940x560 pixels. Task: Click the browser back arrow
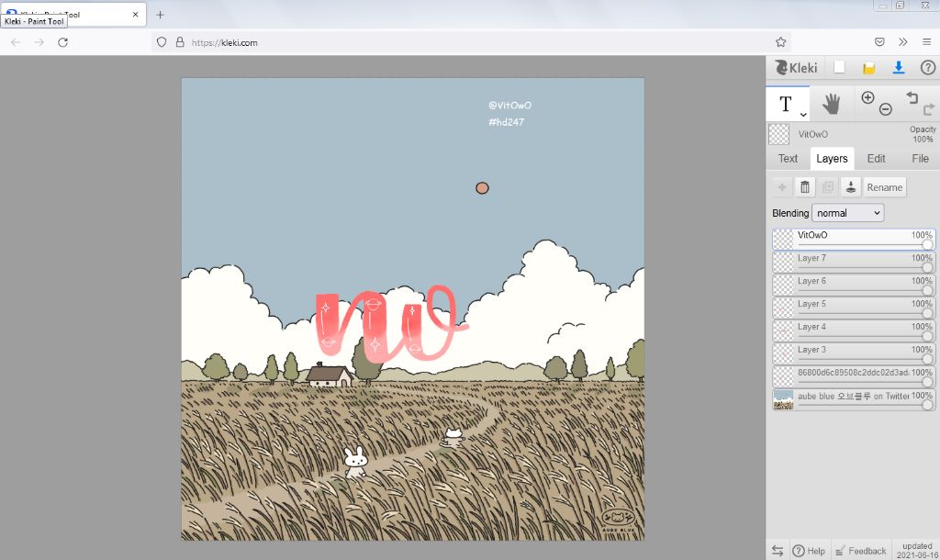pos(16,42)
